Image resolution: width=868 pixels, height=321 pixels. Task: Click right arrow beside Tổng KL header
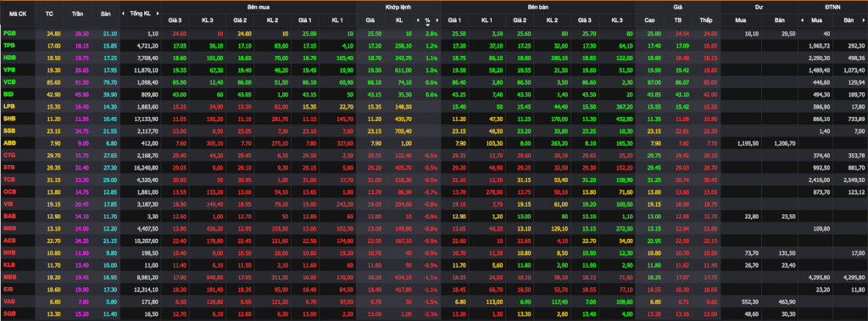[158, 13]
